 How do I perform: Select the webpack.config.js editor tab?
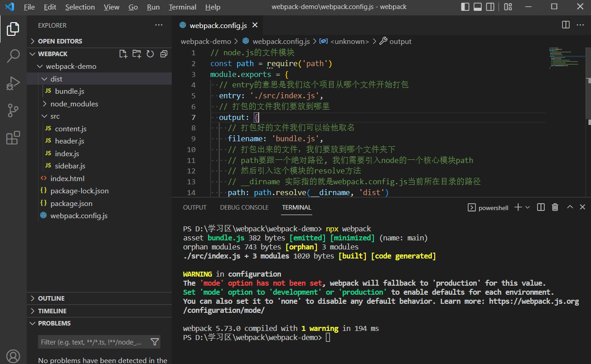pyautogui.click(x=218, y=25)
